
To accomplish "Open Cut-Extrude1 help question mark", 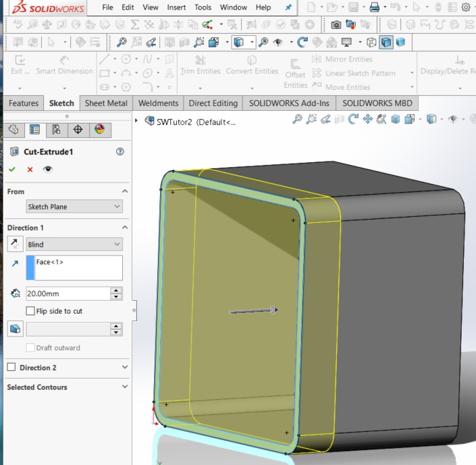I will tap(120, 151).
